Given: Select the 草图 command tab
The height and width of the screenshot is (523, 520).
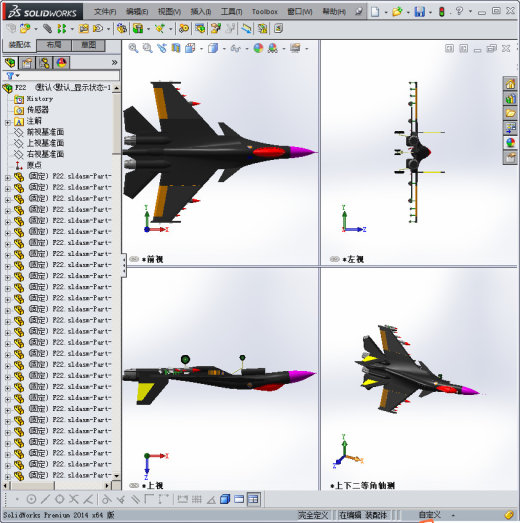Looking at the screenshot, I should (x=88, y=45).
